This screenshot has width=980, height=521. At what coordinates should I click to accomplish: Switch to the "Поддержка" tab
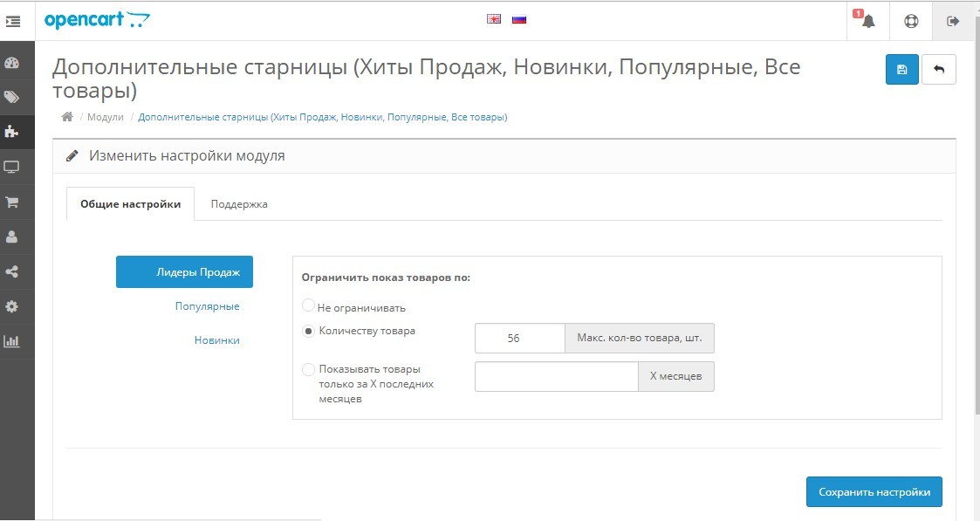click(x=239, y=204)
